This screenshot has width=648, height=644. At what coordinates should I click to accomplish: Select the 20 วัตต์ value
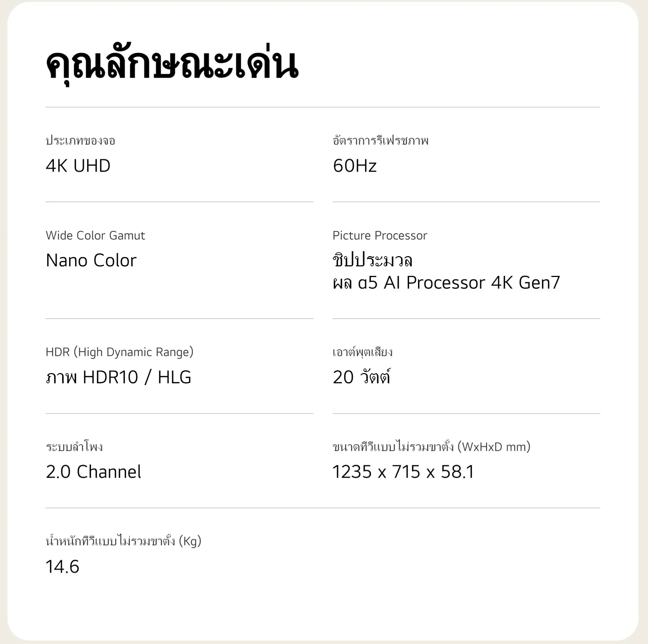click(361, 377)
